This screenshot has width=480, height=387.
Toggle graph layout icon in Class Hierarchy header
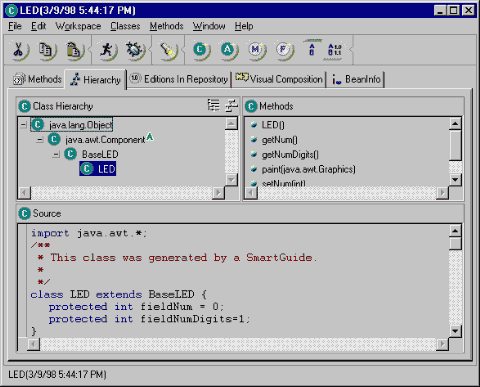(x=231, y=105)
